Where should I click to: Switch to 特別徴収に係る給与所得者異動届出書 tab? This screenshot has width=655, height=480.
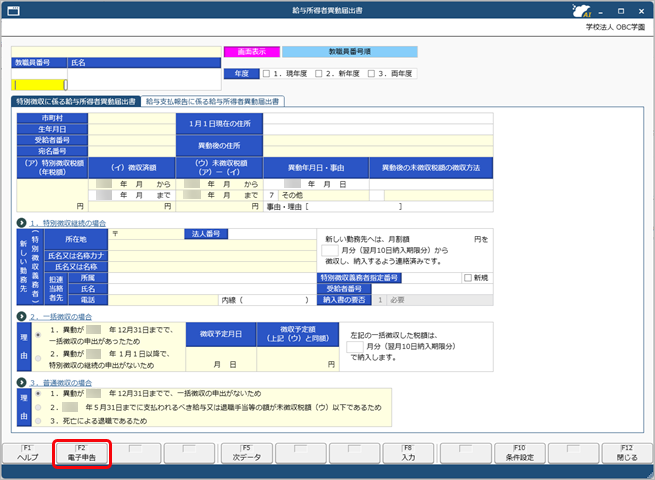point(76,102)
